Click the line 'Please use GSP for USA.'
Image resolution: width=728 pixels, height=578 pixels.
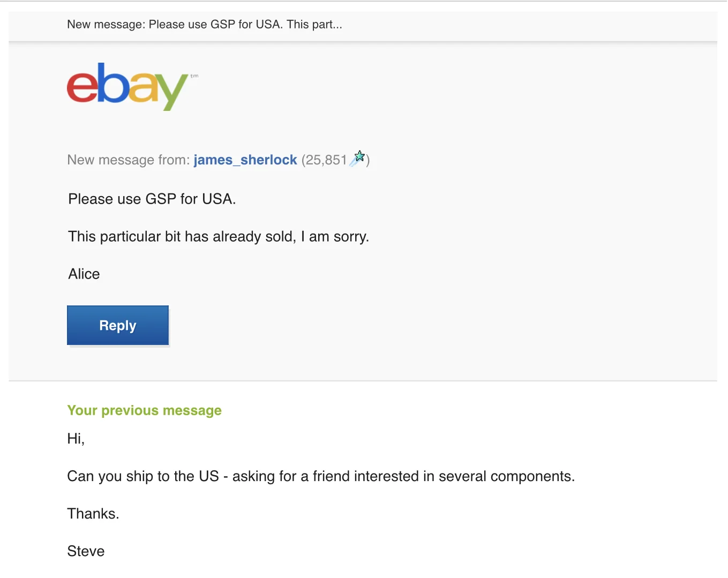152,199
